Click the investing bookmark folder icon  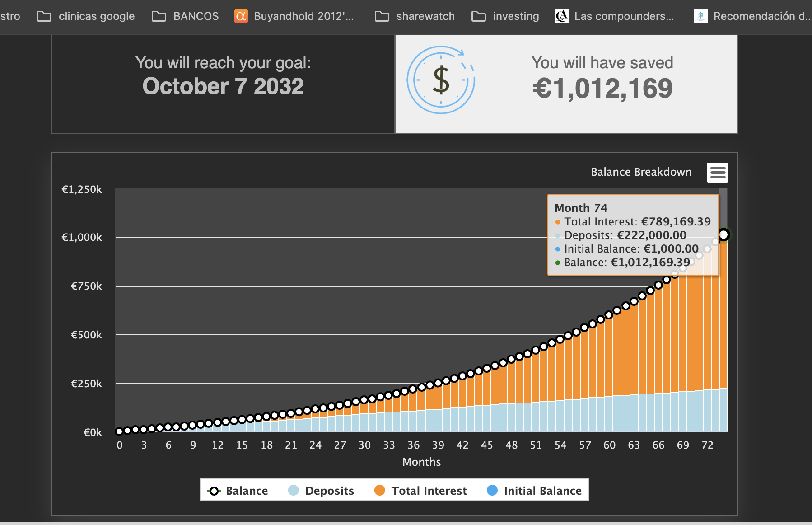479,17
